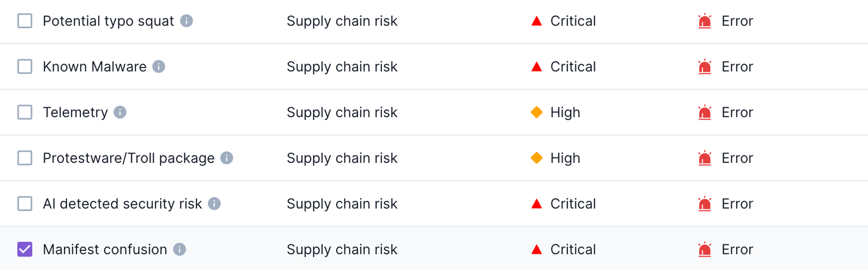The image size is (868, 270).
Task: Click info icon for AI detected security risk
Action: [214, 203]
